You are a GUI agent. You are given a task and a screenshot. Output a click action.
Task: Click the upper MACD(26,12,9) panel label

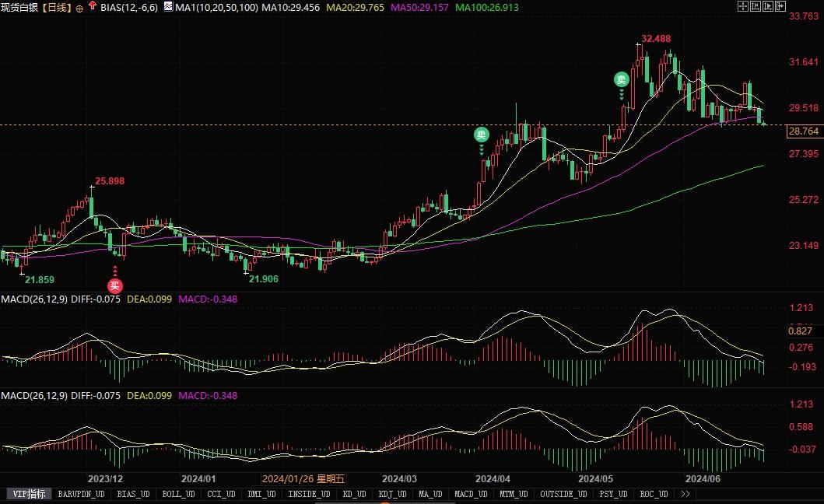33,299
